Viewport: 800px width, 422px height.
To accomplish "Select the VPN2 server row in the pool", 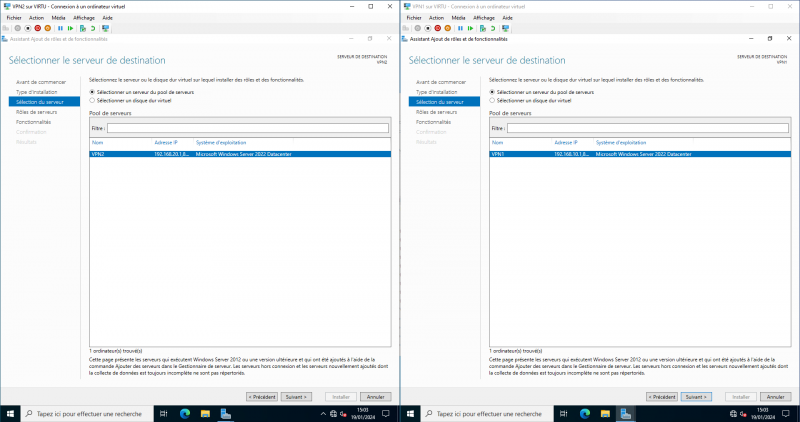I will coord(240,154).
